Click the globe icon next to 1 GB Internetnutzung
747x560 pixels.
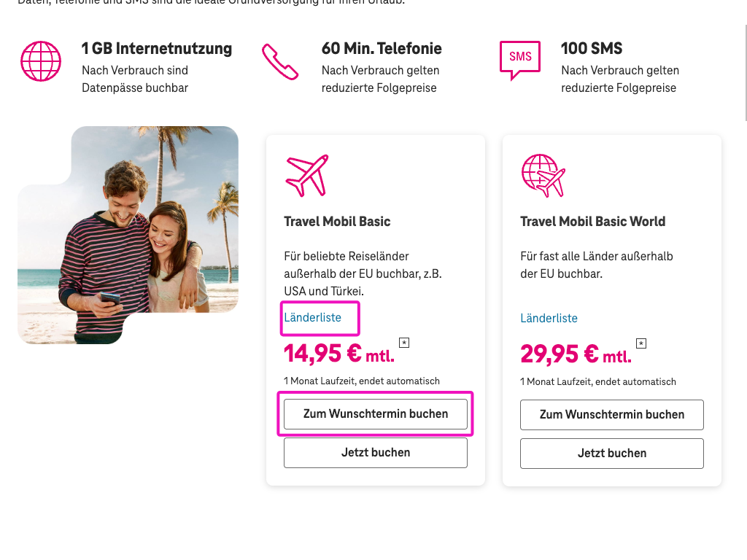tap(40, 61)
